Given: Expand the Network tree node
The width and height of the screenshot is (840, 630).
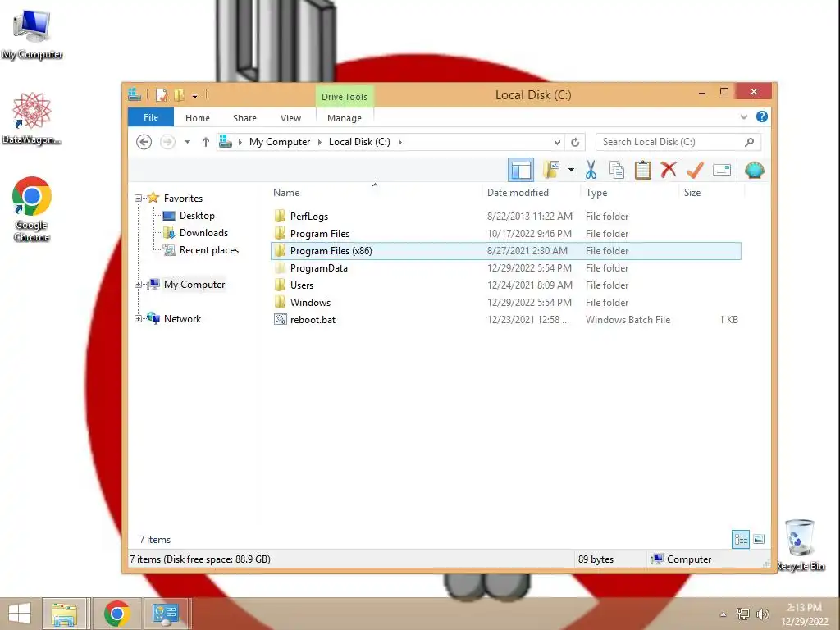Looking at the screenshot, I should click(x=138, y=319).
